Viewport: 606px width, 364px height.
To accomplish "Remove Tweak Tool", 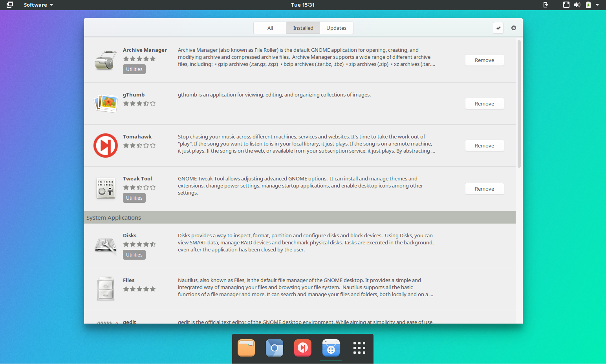I will pos(485,189).
